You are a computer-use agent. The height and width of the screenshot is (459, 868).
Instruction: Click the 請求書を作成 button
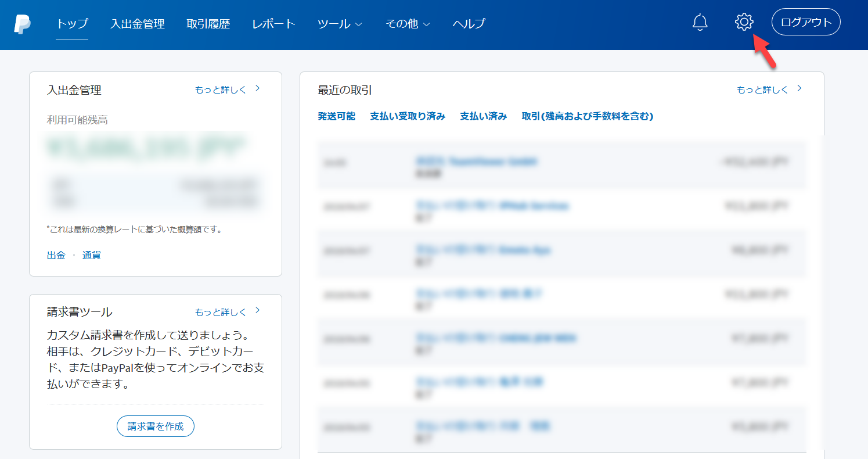(x=156, y=426)
